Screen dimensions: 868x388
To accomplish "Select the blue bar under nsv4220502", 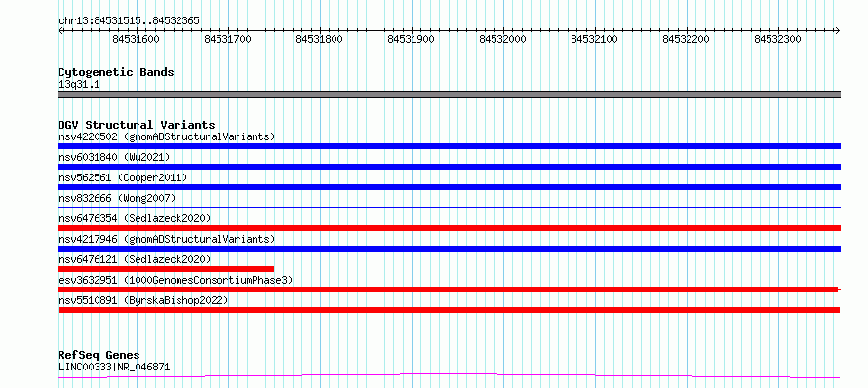I will tap(449, 146).
